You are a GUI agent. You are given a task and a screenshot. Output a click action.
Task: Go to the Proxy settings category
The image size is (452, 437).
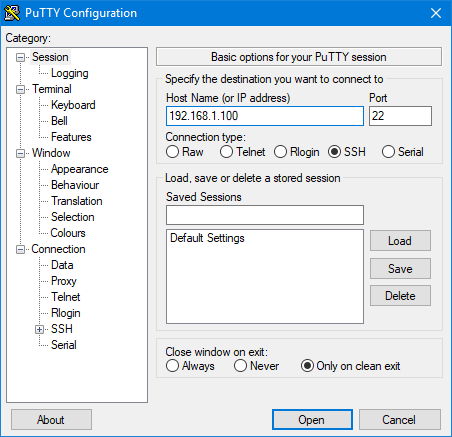tap(64, 281)
